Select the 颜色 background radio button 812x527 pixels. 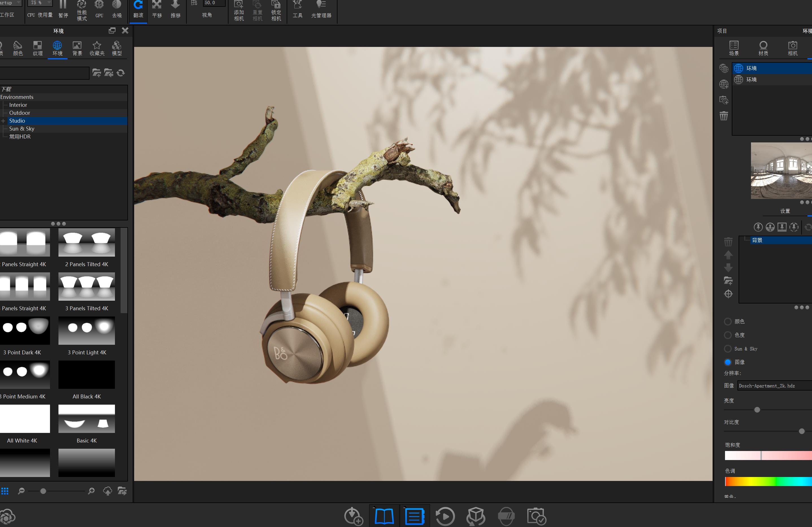pyautogui.click(x=728, y=322)
